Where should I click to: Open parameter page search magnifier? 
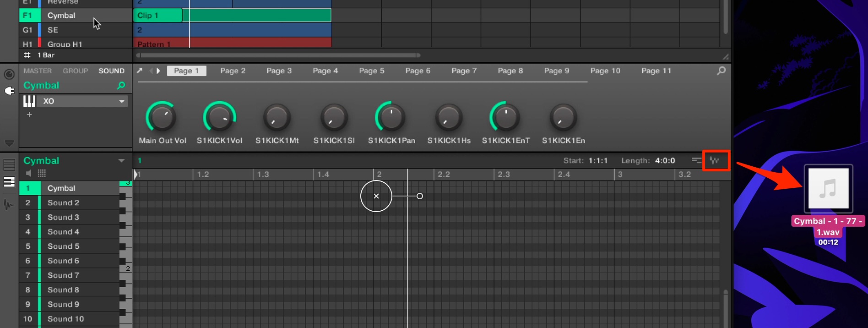tap(722, 71)
